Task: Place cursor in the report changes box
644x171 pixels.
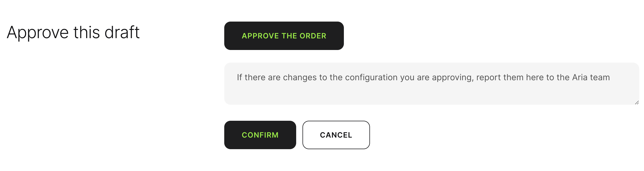Action: pyautogui.click(x=431, y=84)
